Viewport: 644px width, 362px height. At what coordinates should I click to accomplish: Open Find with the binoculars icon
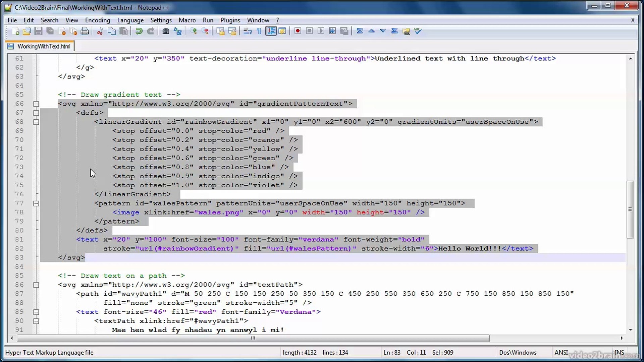tap(166, 31)
